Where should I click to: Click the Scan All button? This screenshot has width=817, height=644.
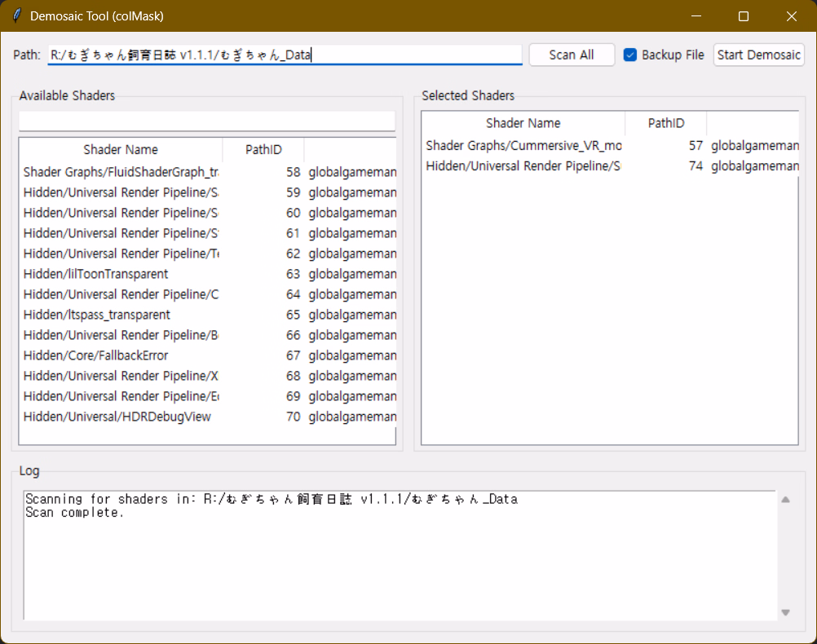tap(572, 55)
